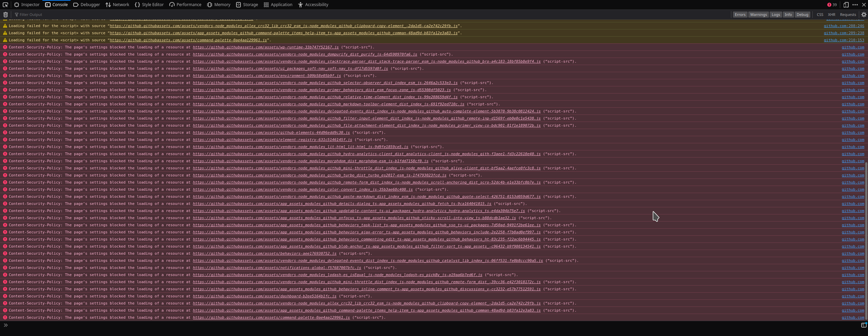Open the Performance panel via stopwatch icon

click(x=185, y=4)
